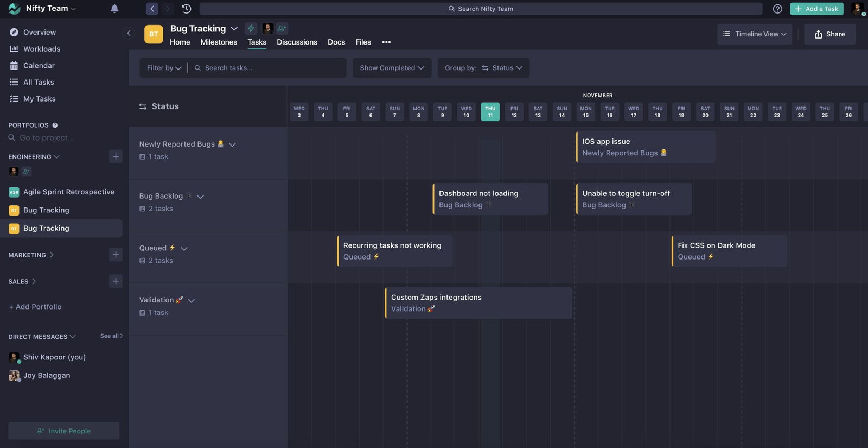This screenshot has height=448, width=868.
Task: Click the Share button
Action: (829, 34)
